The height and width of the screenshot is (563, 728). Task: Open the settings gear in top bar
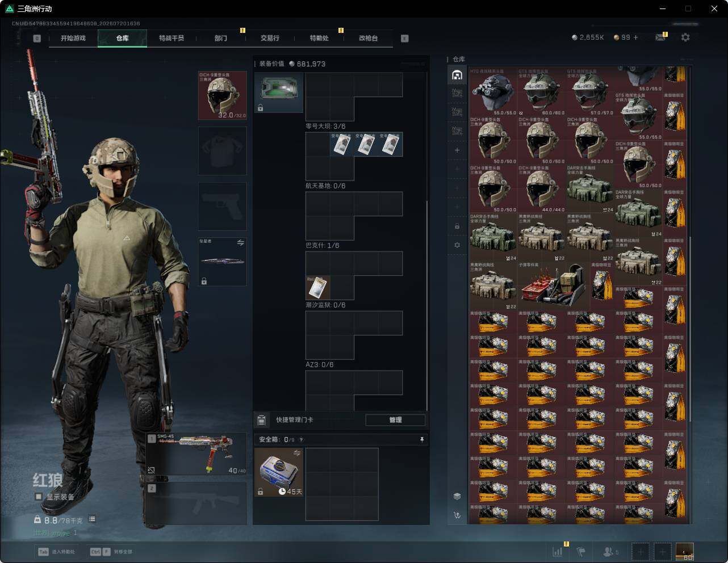tap(685, 37)
